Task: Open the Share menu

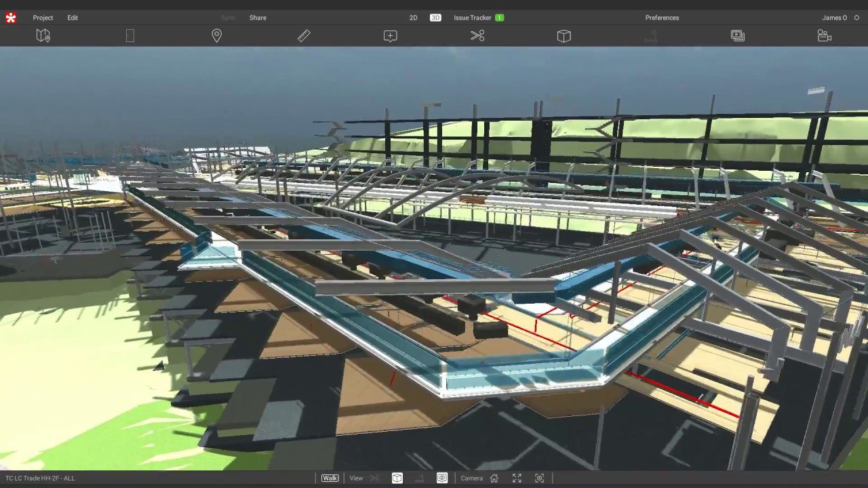Action: click(x=258, y=18)
